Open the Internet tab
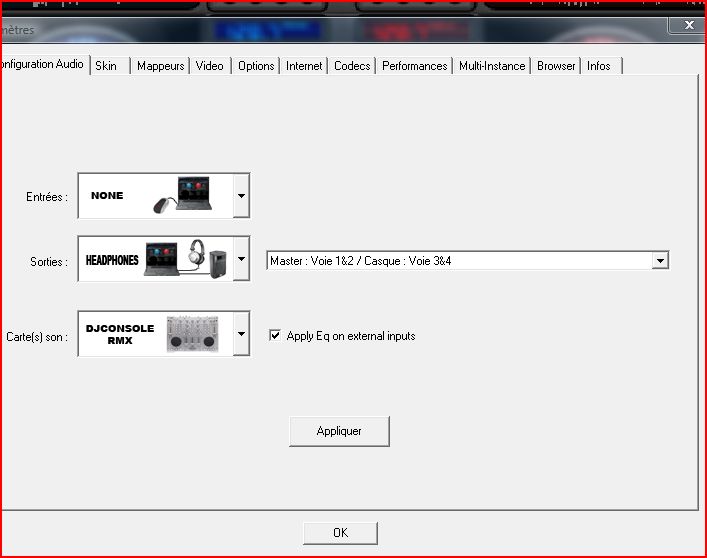This screenshot has width=707, height=558. (304, 66)
